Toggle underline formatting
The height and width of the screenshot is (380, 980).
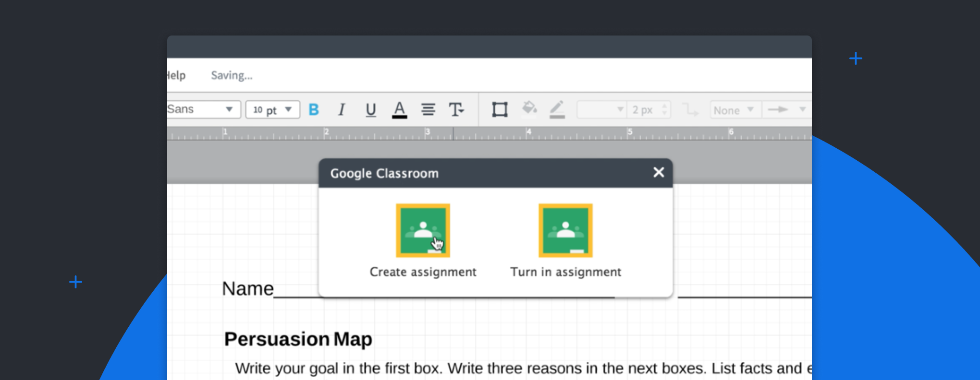click(370, 110)
